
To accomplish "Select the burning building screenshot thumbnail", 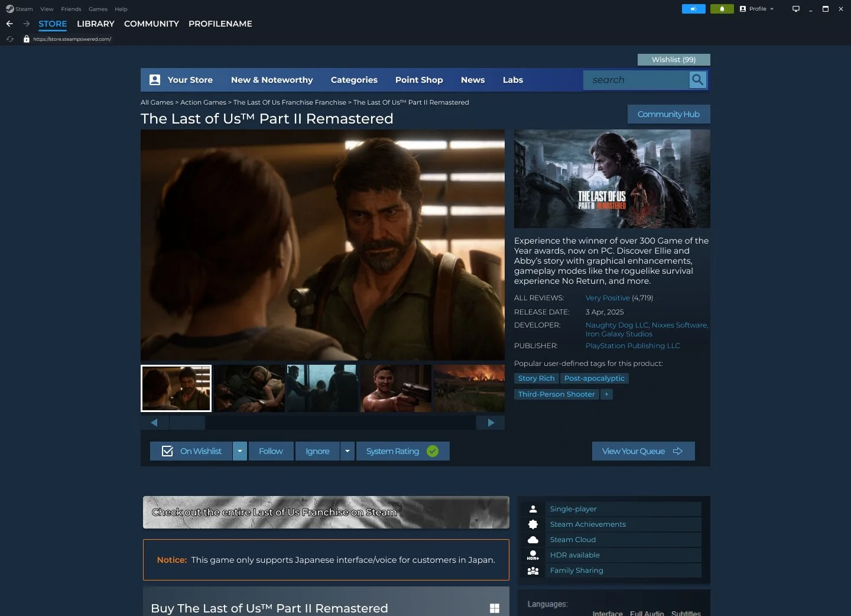I will click(469, 388).
